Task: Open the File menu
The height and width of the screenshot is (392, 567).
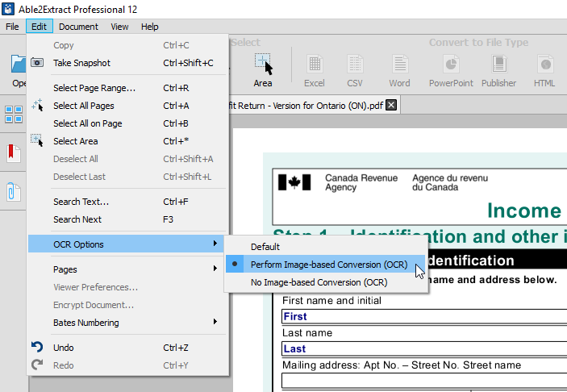Action: point(12,27)
